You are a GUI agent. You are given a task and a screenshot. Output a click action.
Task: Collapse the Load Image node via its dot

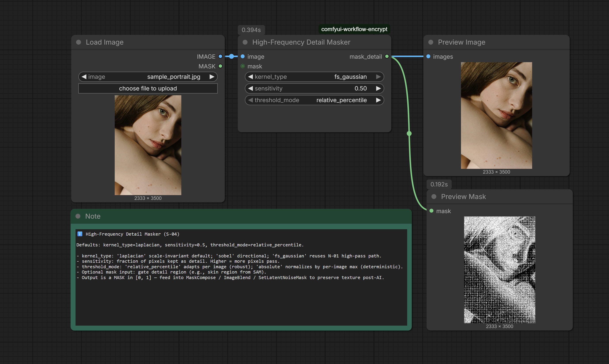79,42
